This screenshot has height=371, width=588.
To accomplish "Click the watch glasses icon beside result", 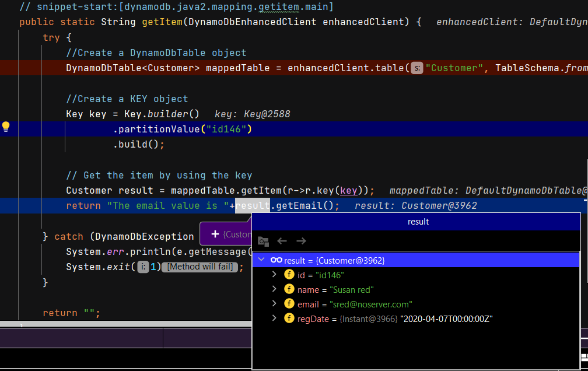I will [x=276, y=260].
